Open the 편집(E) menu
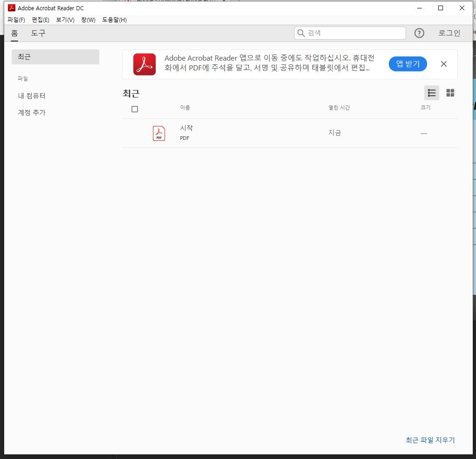This screenshot has width=476, height=459. click(41, 20)
